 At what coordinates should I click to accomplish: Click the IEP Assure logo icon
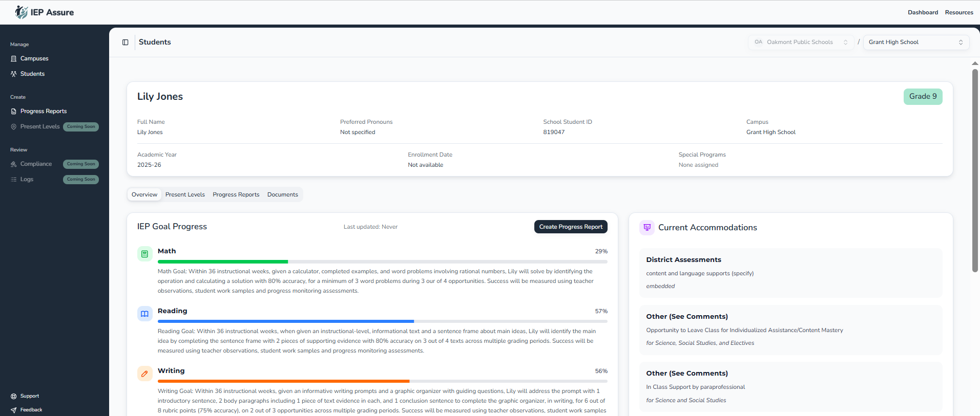coord(22,12)
